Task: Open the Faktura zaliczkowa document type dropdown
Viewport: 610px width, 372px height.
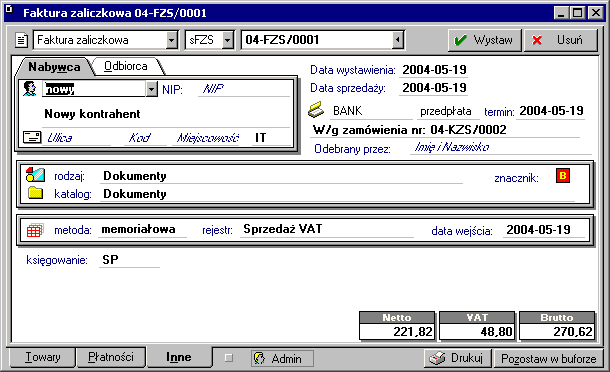Action: [172, 40]
